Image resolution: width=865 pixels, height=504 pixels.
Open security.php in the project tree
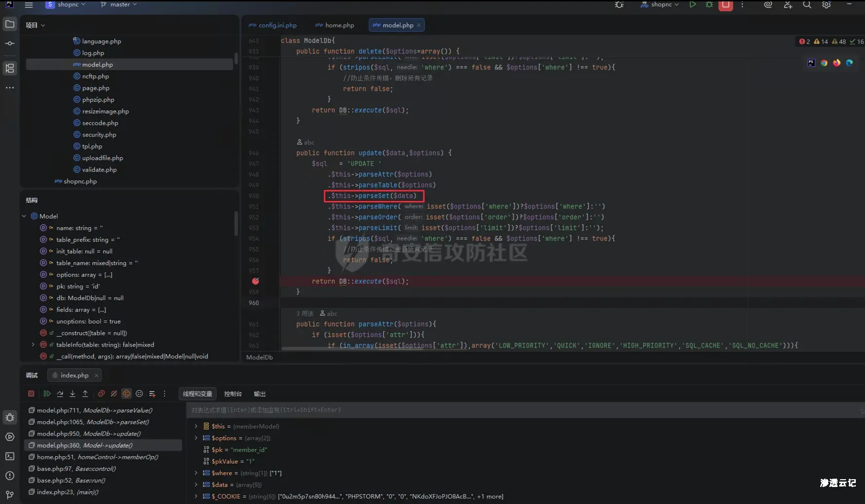(x=99, y=135)
